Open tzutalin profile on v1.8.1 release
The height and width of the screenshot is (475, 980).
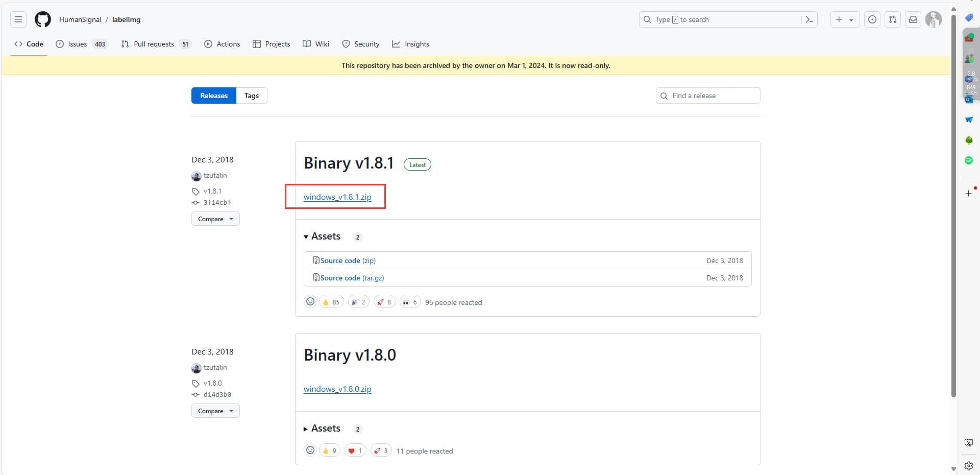pos(215,175)
